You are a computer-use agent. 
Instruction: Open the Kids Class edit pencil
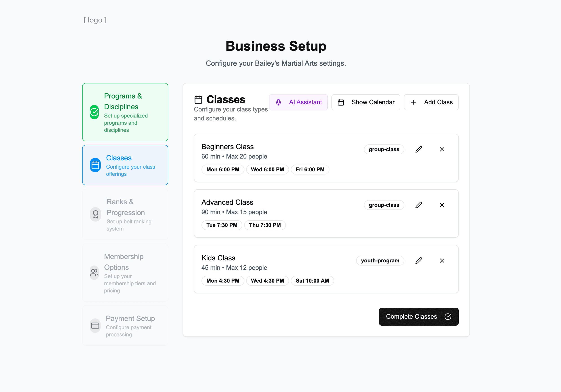[x=419, y=261]
